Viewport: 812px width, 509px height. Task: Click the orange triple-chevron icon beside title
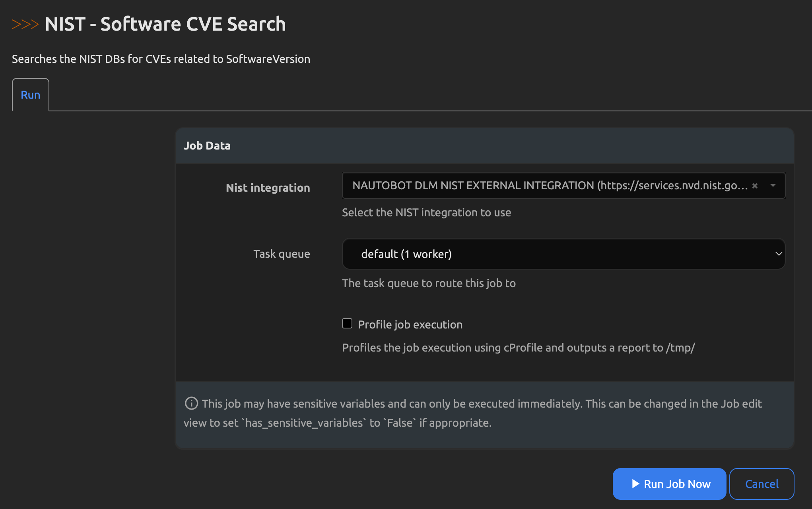click(25, 24)
